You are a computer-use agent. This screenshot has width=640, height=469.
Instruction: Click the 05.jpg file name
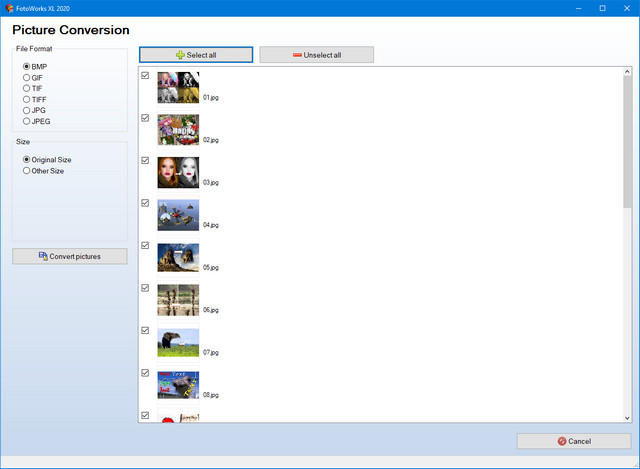point(211,267)
